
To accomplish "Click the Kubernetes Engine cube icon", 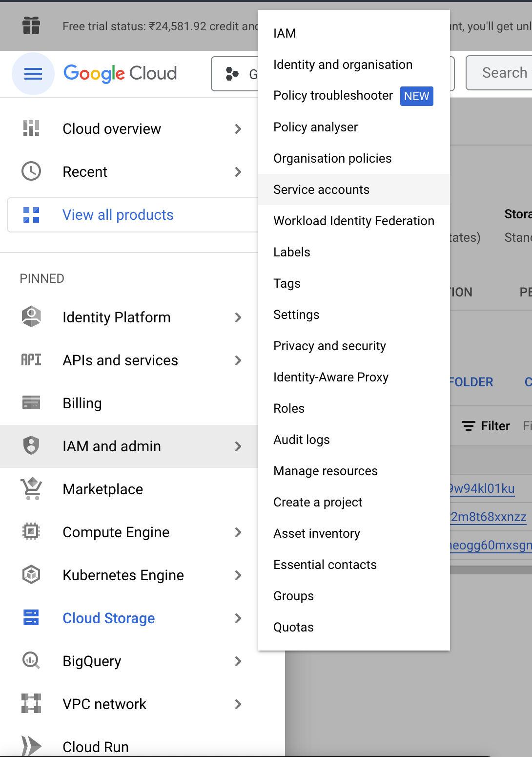I will pyautogui.click(x=31, y=575).
